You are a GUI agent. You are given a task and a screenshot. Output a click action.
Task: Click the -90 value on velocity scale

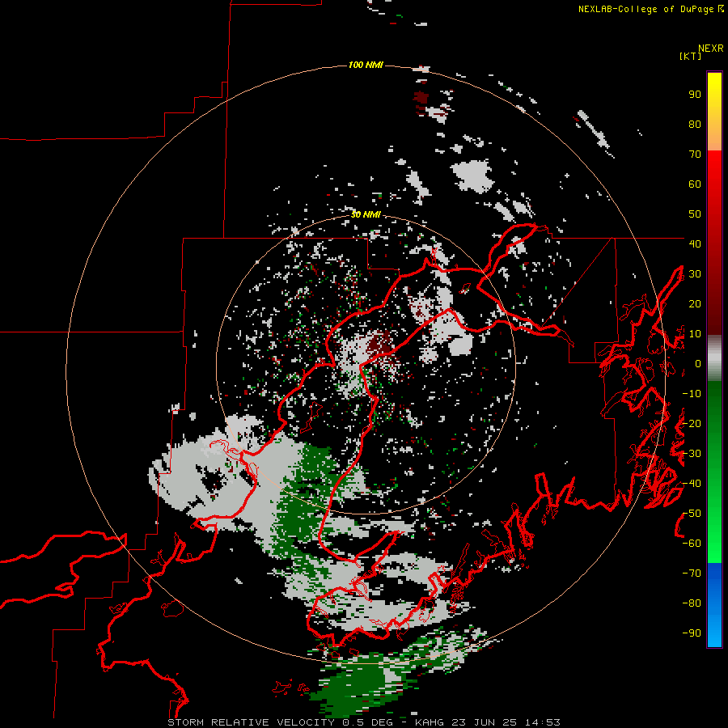[x=692, y=633]
